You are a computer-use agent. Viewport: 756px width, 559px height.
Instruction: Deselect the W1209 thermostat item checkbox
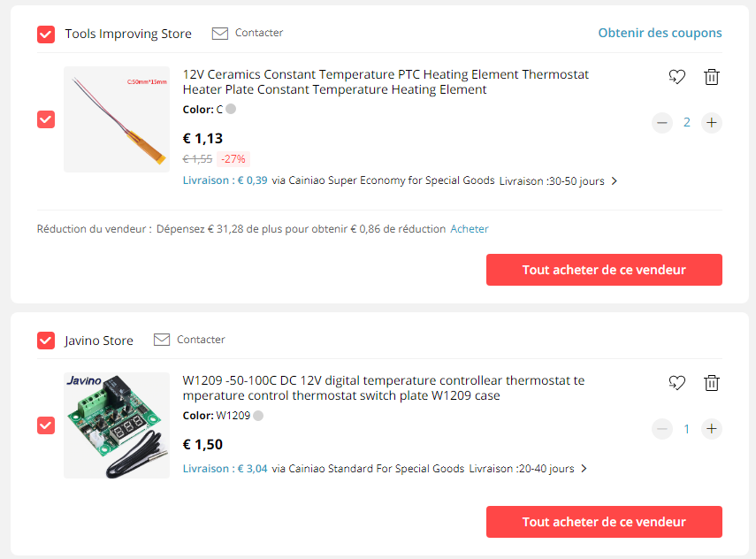point(46,425)
